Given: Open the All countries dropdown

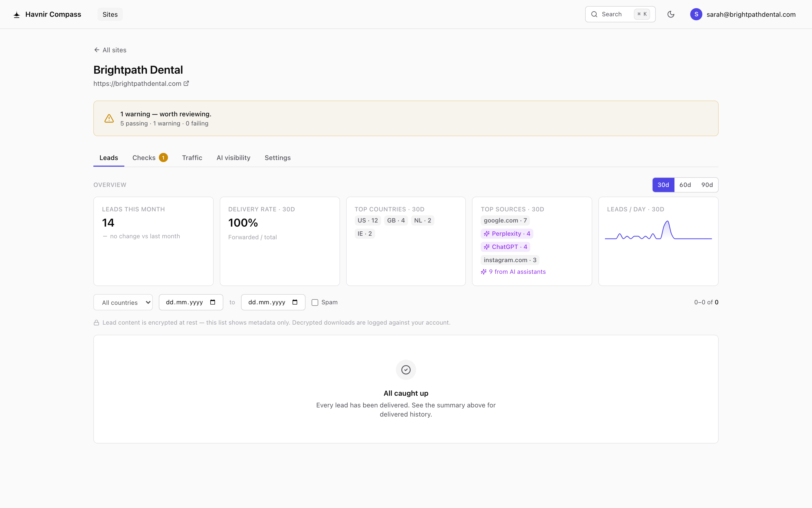Looking at the screenshot, I should [x=123, y=302].
